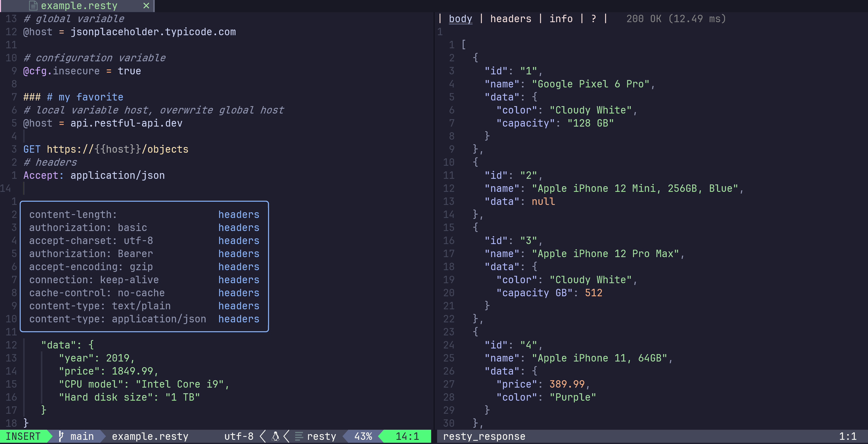Choose authorization: Bearer from completion list
868x444 pixels.
(91, 254)
